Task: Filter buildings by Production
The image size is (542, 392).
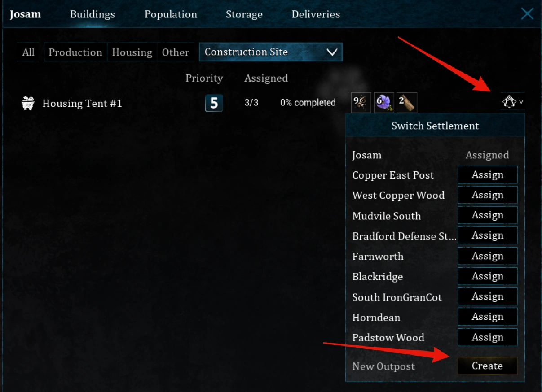Action: (75, 52)
